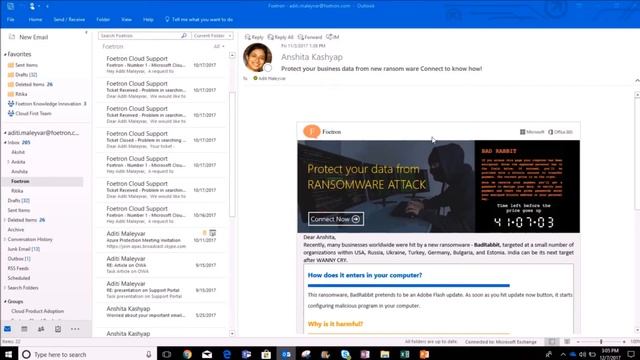Open the RE: Article on OWA email

161,264
